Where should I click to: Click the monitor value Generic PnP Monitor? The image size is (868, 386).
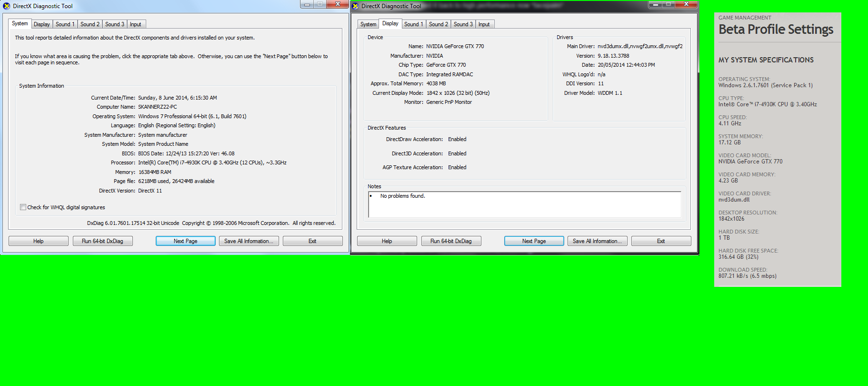[449, 102]
